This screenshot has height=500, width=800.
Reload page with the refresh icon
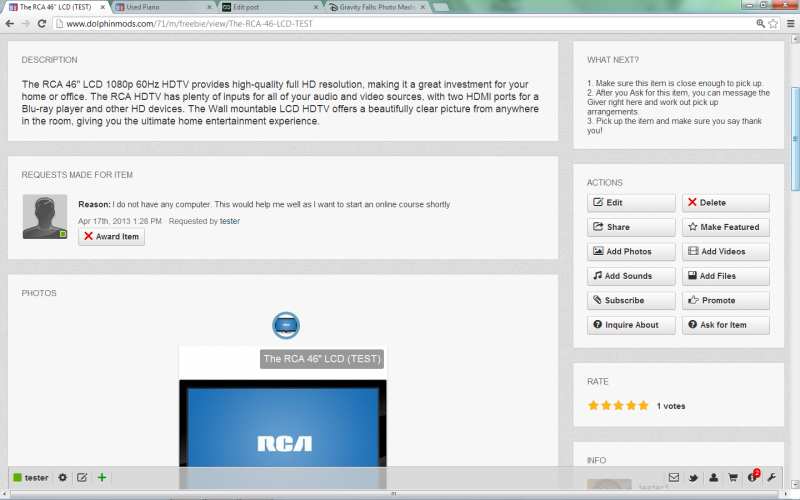[42, 23]
